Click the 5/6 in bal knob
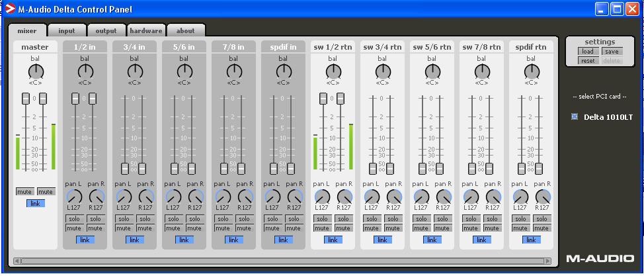 [184, 72]
